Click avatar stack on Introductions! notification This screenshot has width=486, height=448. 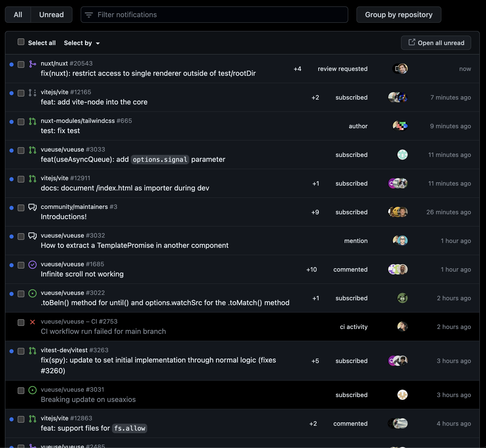tap(398, 212)
